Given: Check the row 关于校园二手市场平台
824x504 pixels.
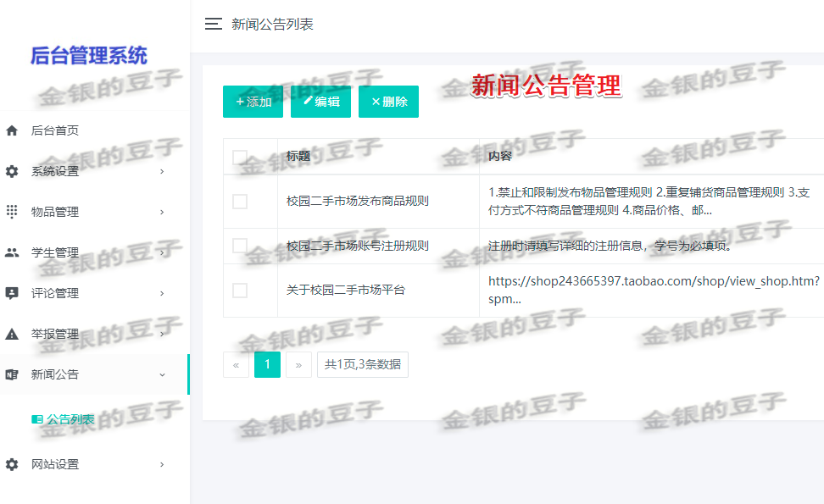Looking at the screenshot, I should [x=240, y=291].
